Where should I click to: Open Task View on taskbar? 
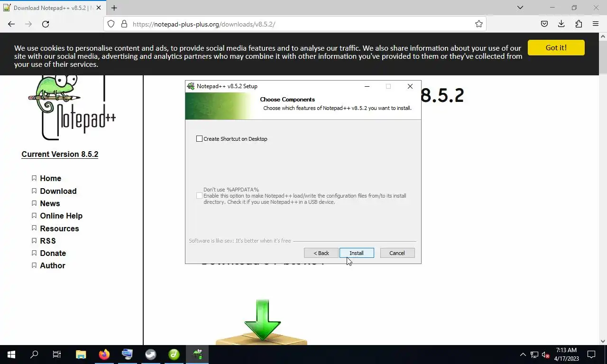click(57, 355)
